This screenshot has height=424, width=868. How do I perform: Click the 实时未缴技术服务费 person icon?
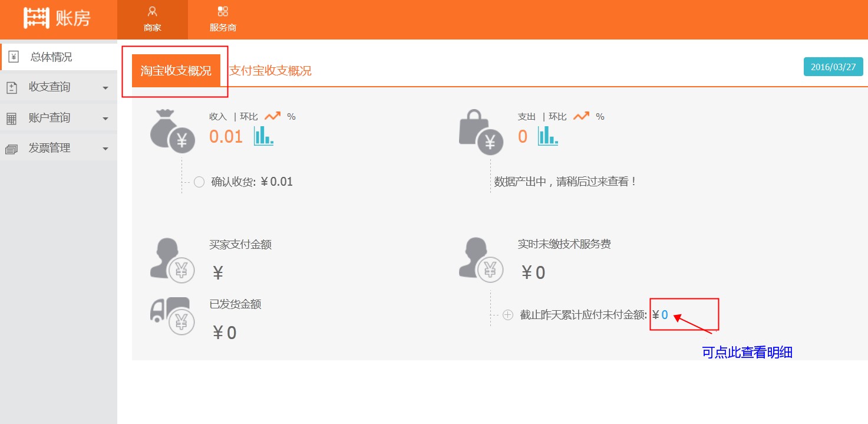coord(481,259)
